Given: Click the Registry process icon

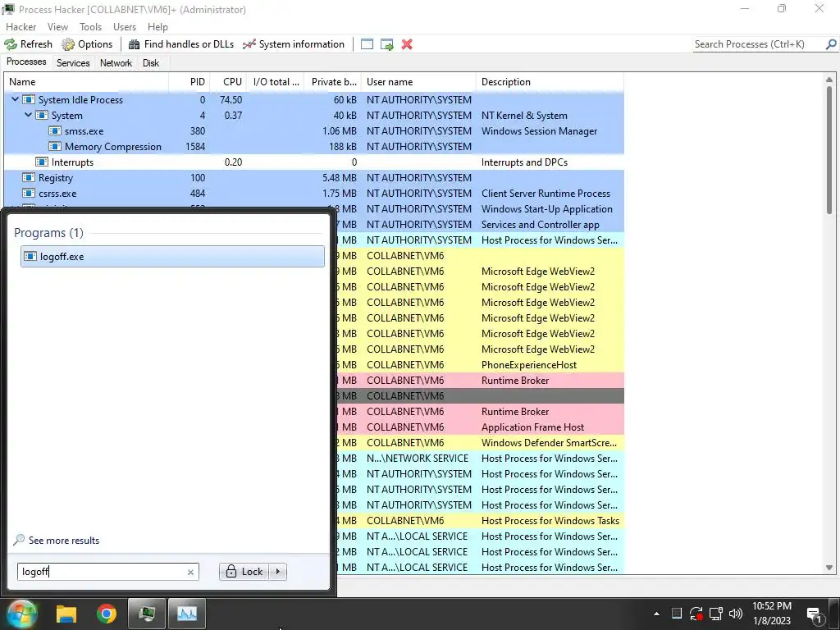Looking at the screenshot, I should (29, 177).
